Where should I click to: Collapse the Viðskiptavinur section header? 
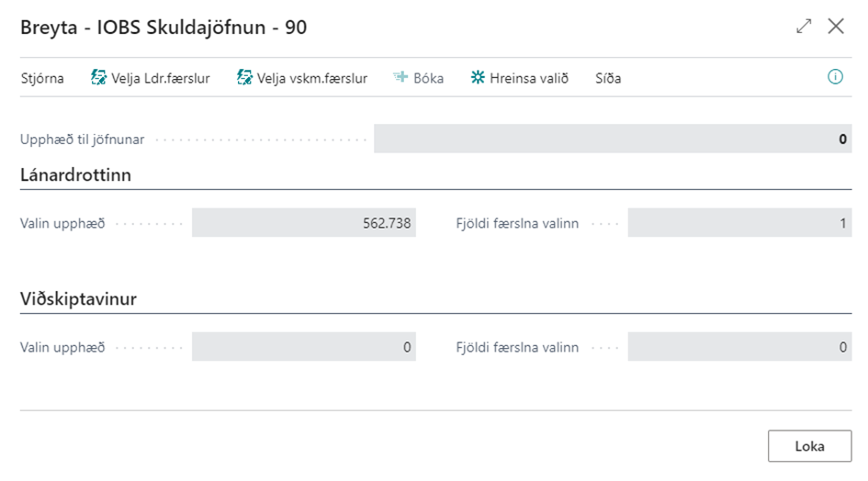point(79,299)
